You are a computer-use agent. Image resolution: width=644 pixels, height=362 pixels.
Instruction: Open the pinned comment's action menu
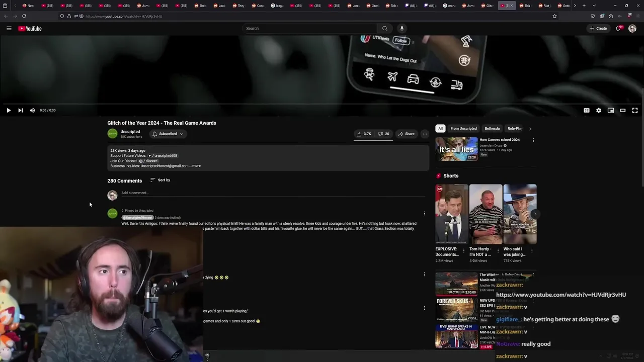coord(424,214)
